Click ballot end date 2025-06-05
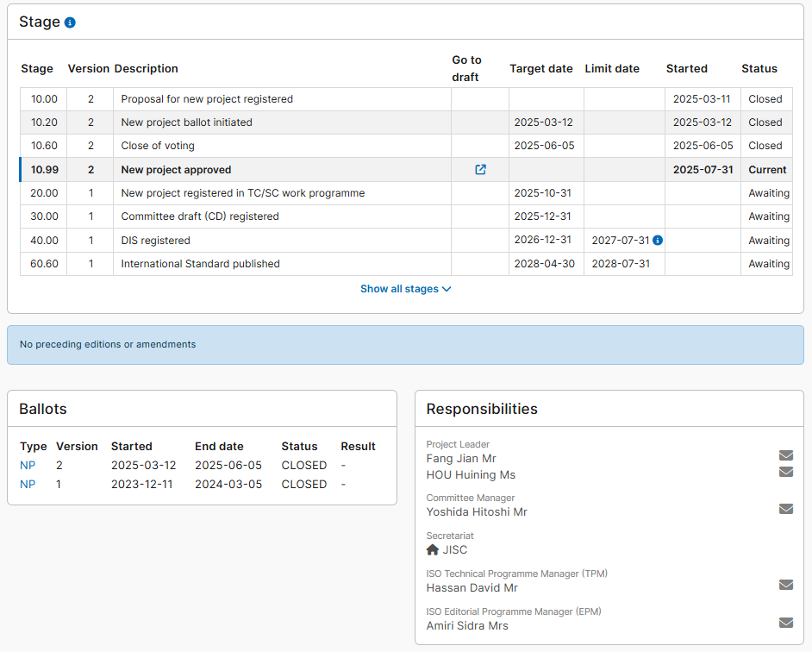This screenshot has width=812, height=652. [228, 466]
